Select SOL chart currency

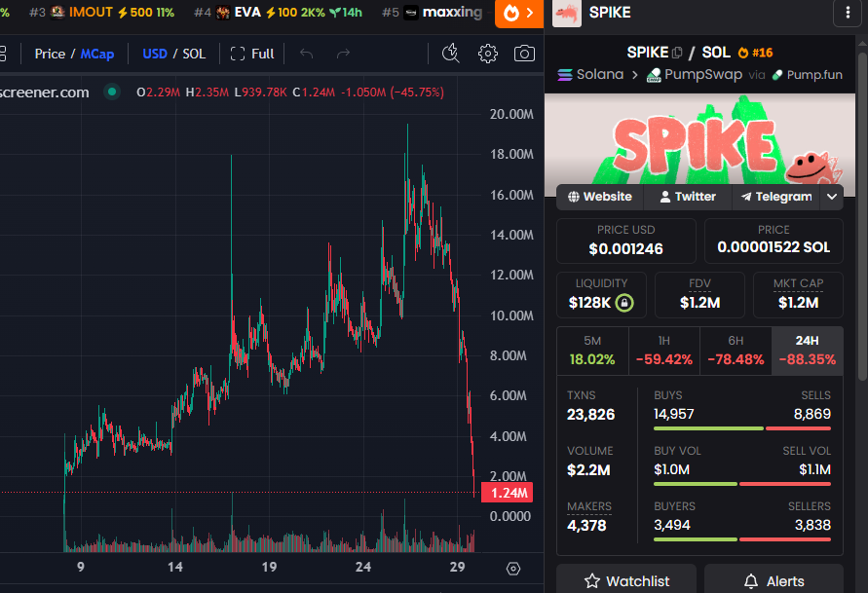194,54
